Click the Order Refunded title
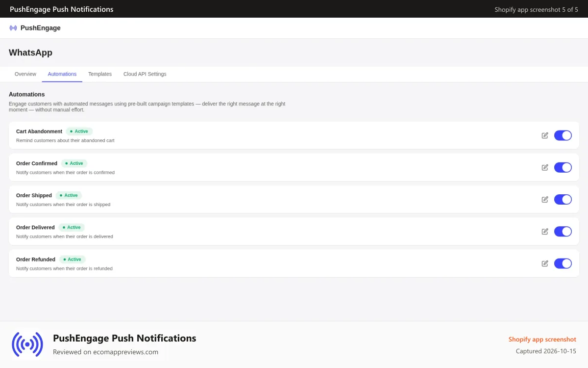The image size is (588, 368). 36,260
